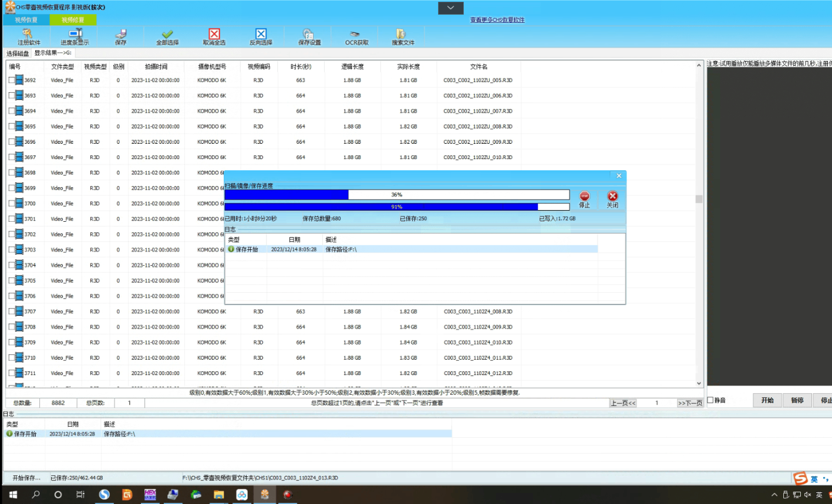832x504 pixels.
Task: Select the 保存开始 row in main log
Action: [x=228, y=434]
